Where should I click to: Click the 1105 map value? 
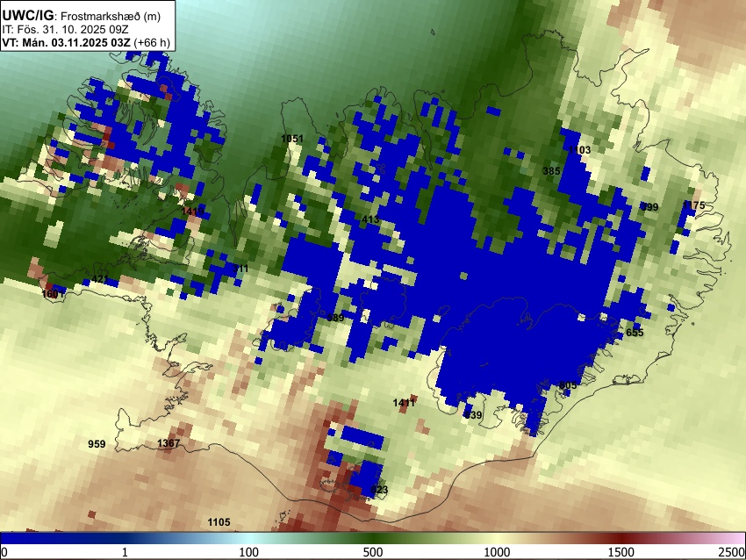point(219,522)
